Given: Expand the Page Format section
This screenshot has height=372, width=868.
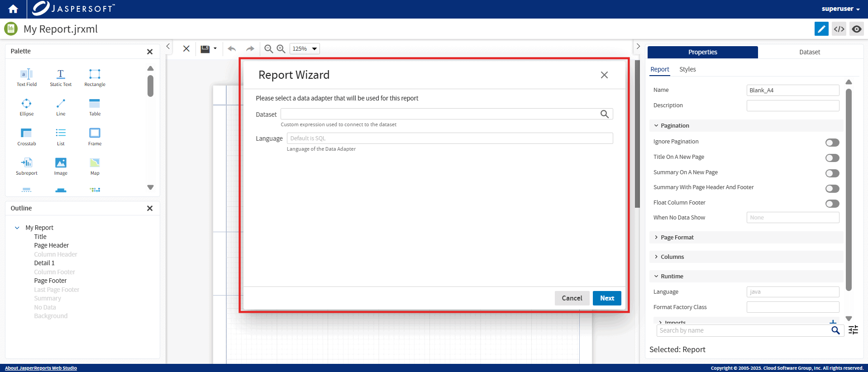Looking at the screenshot, I should click(677, 238).
